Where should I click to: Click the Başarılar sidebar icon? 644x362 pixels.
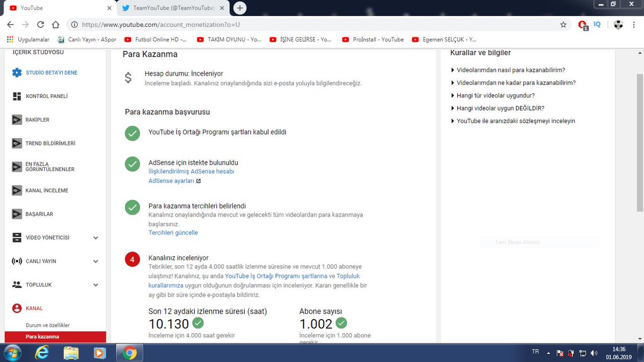pyautogui.click(x=17, y=214)
